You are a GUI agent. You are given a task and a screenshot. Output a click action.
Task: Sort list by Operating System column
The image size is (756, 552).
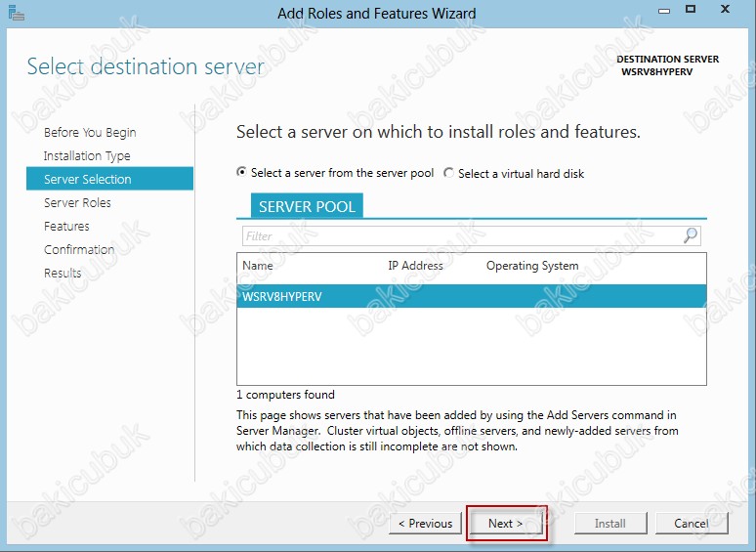pos(532,266)
